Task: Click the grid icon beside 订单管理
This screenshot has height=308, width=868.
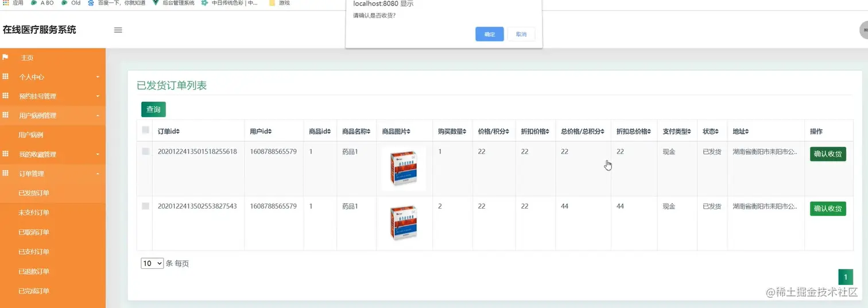Action: 5,173
